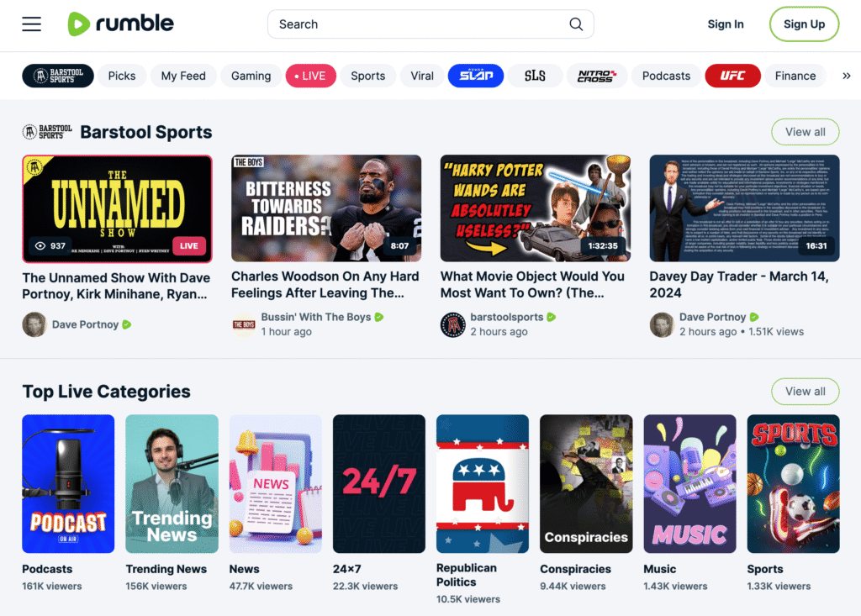
Task: Click the search magnifier icon
Action: 576,24
